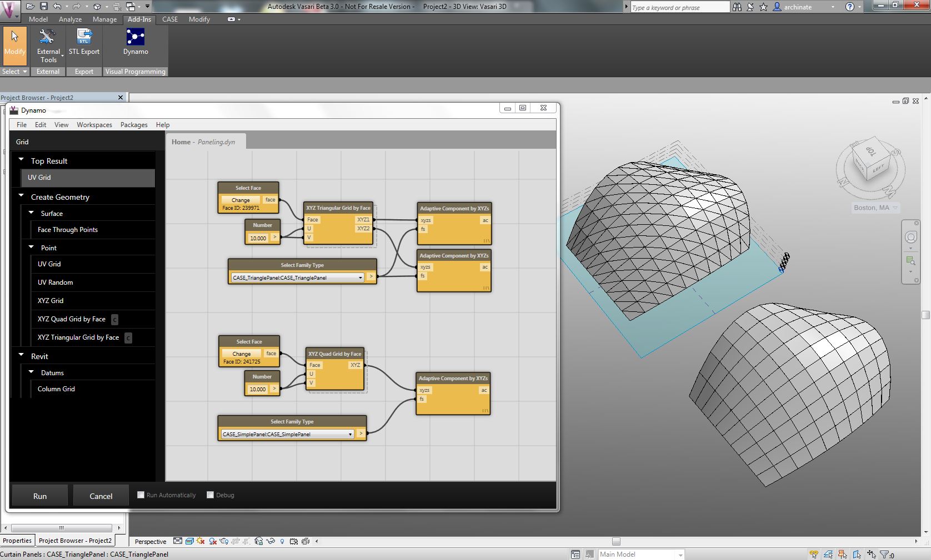The height and width of the screenshot is (560, 931).
Task: Switch to the CASE ribbon tab
Action: tap(170, 19)
